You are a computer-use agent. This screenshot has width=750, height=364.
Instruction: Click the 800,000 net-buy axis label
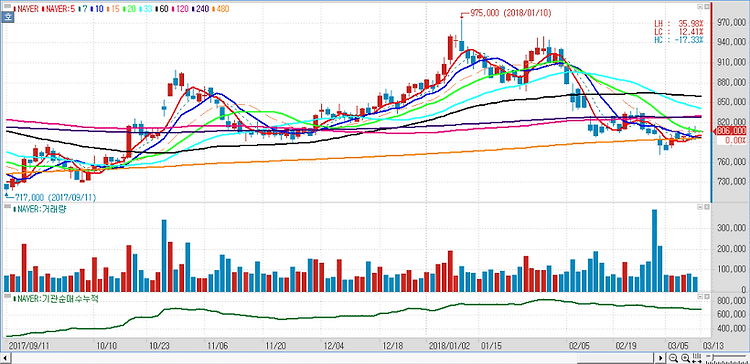pos(732,301)
